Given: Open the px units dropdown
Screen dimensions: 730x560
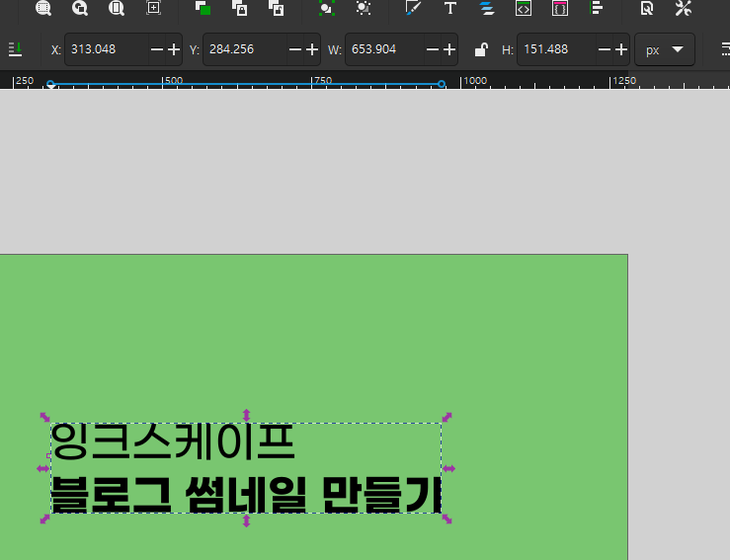Looking at the screenshot, I should (x=665, y=49).
